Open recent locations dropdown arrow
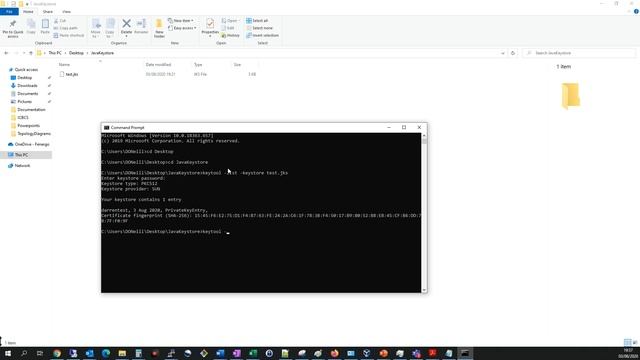Screen dimensions: 640x360 tap(24, 53)
